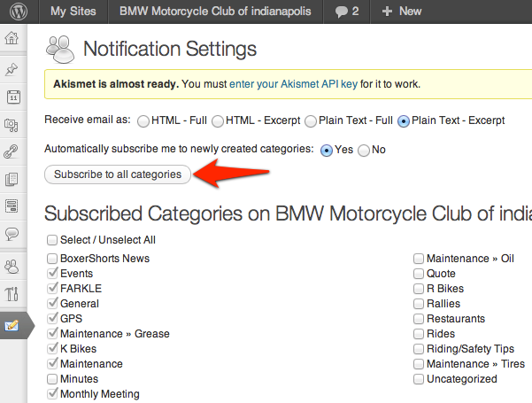The width and height of the screenshot is (532, 403).
Task: Check the Rides category
Action: click(x=419, y=334)
